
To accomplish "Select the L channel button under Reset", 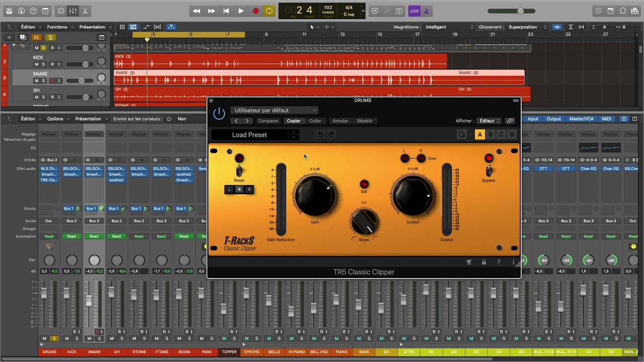I will pos(229,190).
